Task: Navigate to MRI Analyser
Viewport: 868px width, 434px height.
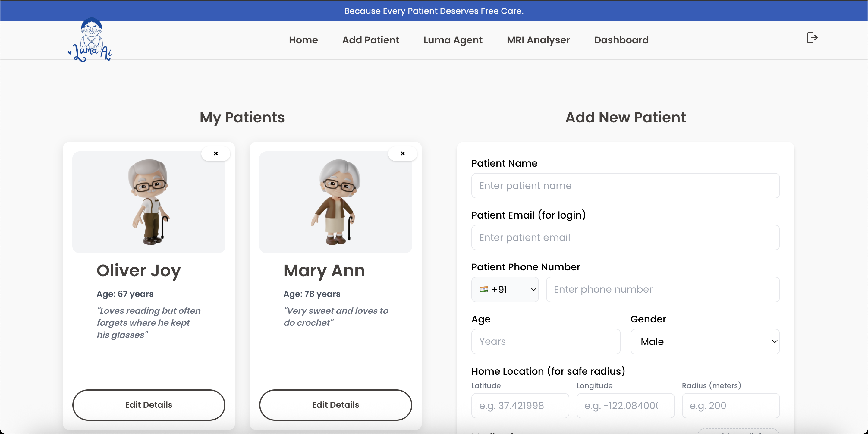Action: (538, 40)
